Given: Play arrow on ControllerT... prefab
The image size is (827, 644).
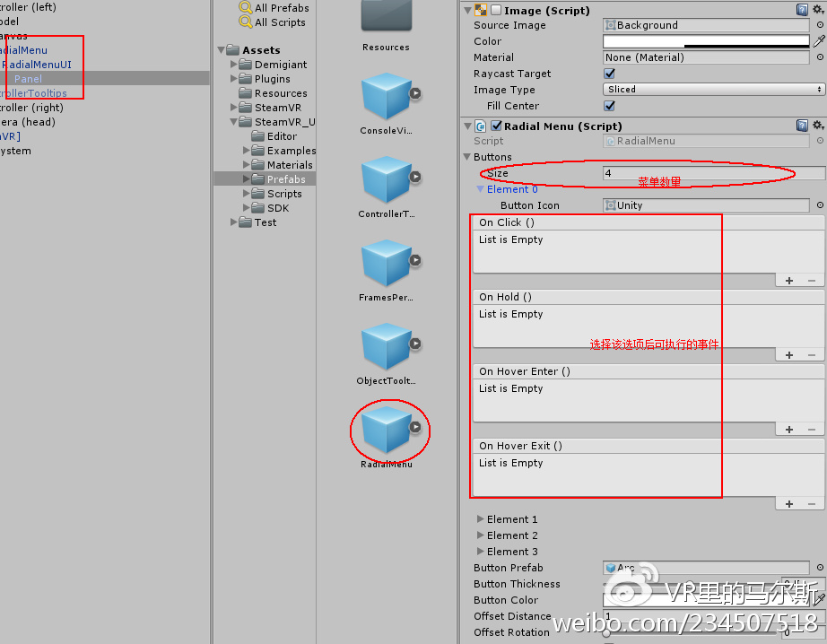Looking at the screenshot, I should click(x=415, y=177).
